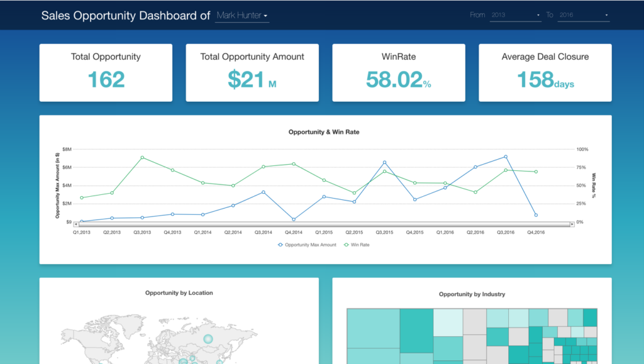Select the Total Opportunity Amount card
This screenshot has width=644, height=364.
pyautogui.click(x=252, y=73)
